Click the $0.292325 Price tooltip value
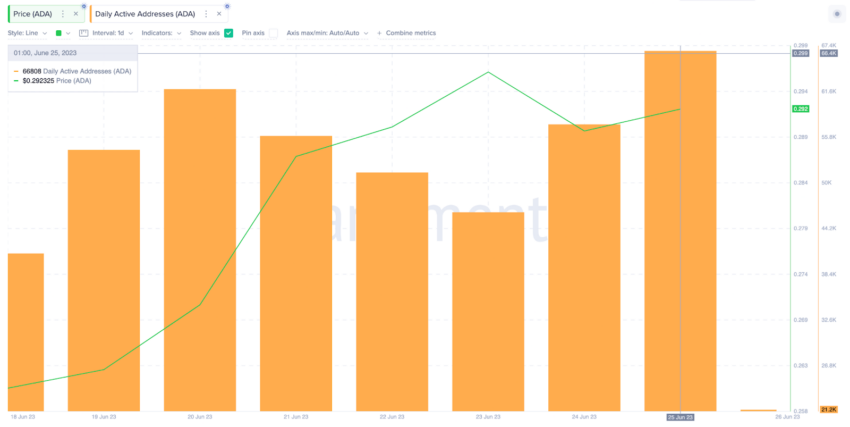Screen dimensions: 850x427 38,81
